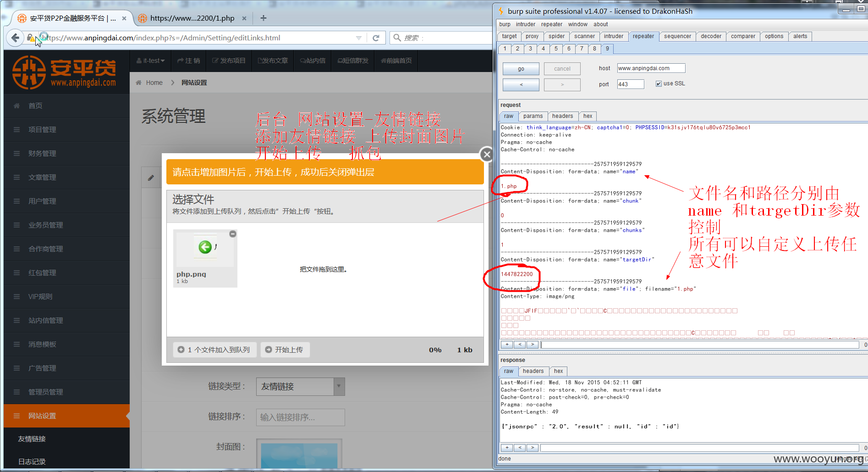Click Home breadcrumb link
Image resolution: width=868 pixels, height=472 pixels.
[x=154, y=83]
